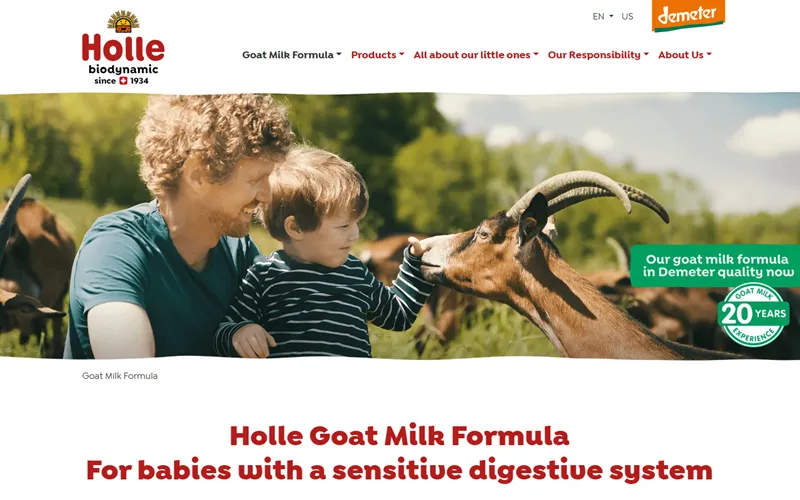Screen dimensions: 800x500
Task: Select the US region link
Action: 627,16
